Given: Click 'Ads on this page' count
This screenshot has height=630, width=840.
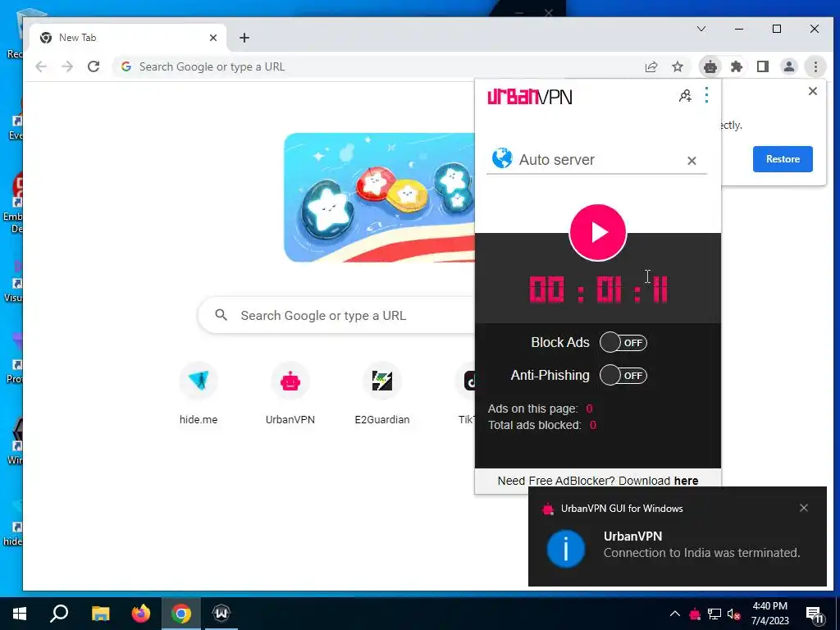Looking at the screenshot, I should (x=589, y=409).
